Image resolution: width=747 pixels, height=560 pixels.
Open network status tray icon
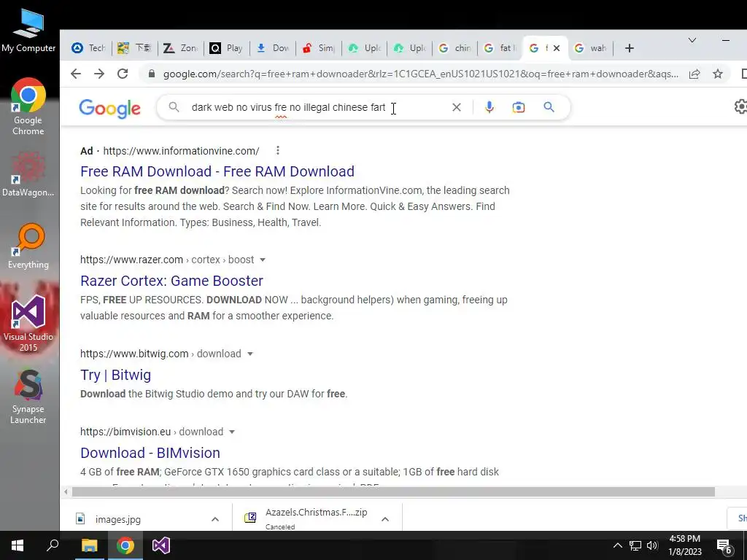635,545
